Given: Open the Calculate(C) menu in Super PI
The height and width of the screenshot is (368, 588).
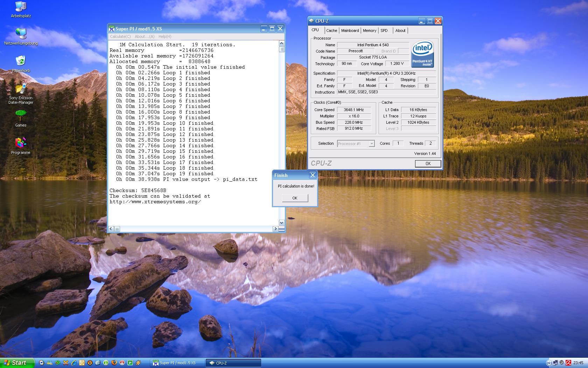Looking at the screenshot, I should [x=120, y=36].
